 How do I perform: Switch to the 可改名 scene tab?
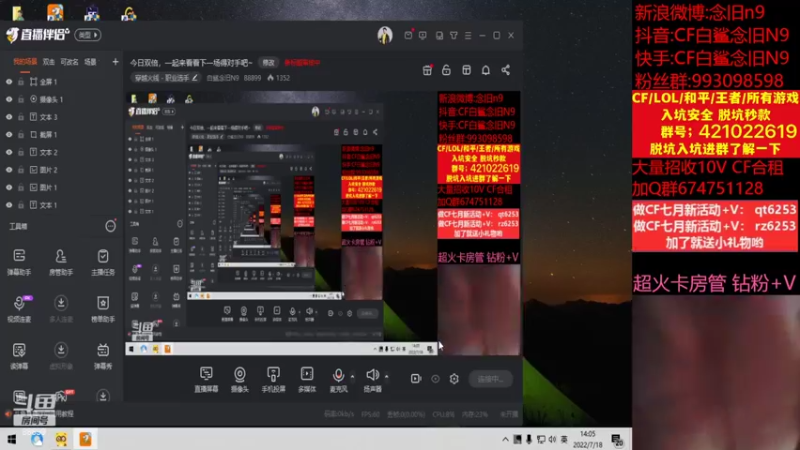pos(69,62)
